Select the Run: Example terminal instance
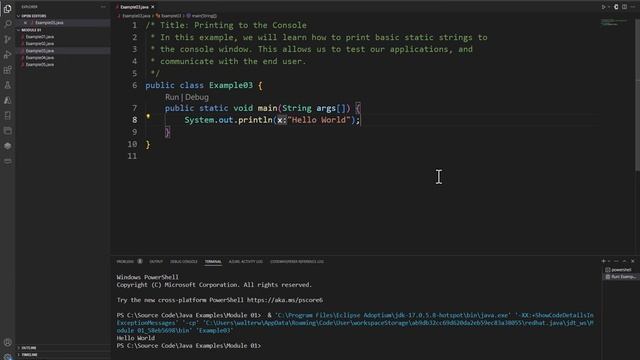640x360 pixels. coord(620,277)
